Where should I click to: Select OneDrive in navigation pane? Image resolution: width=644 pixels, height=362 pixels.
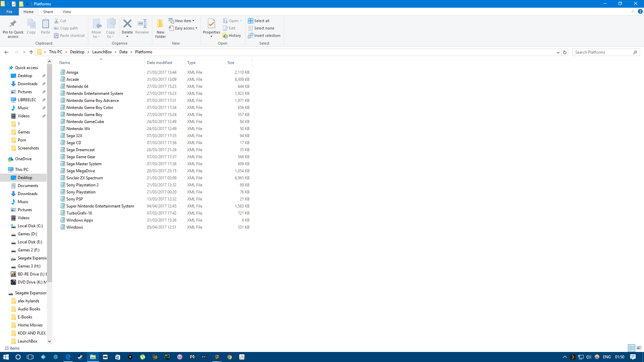(x=23, y=159)
